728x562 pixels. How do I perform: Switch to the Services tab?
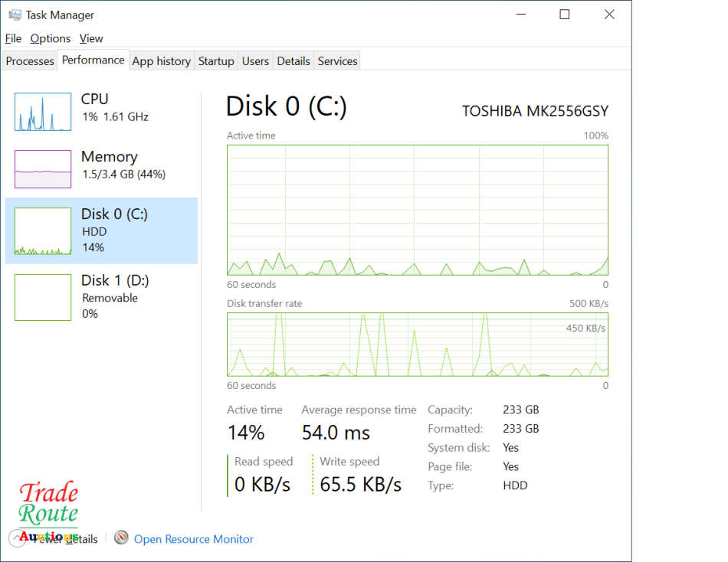point(337,61)
